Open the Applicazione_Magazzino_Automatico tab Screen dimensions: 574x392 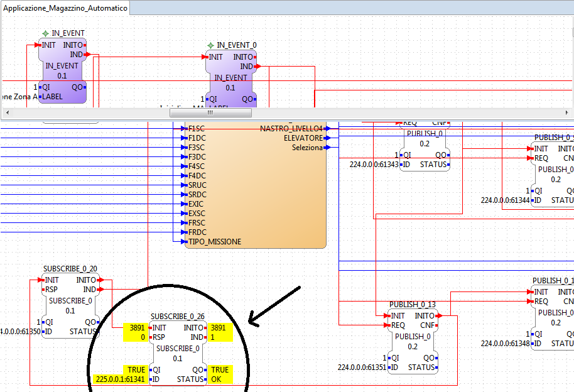click(65, 8)
